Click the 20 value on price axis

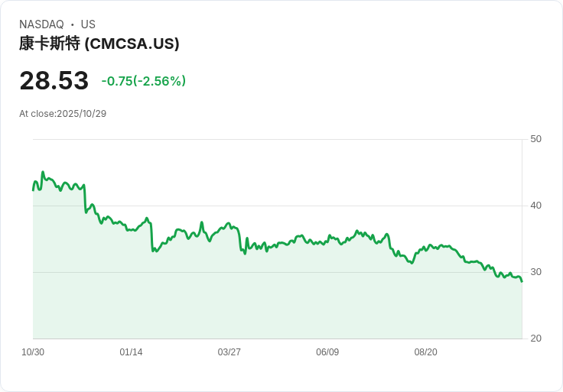coord(535,339)
